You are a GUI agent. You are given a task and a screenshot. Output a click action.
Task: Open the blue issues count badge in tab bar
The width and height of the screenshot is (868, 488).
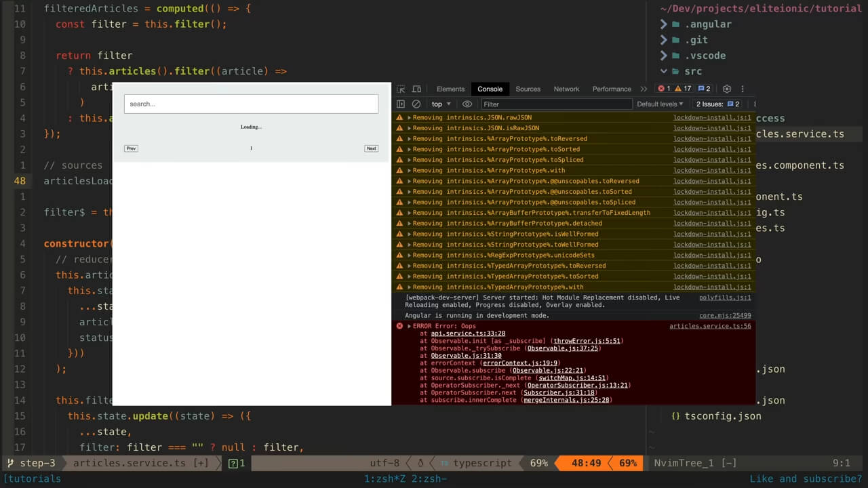[704, 89]
